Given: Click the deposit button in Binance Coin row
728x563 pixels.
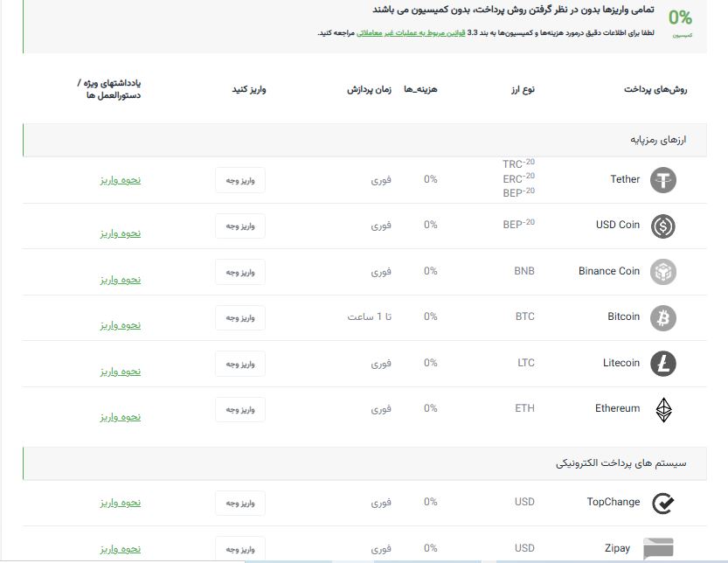Looking at the screenshot, I should point(240,272).
